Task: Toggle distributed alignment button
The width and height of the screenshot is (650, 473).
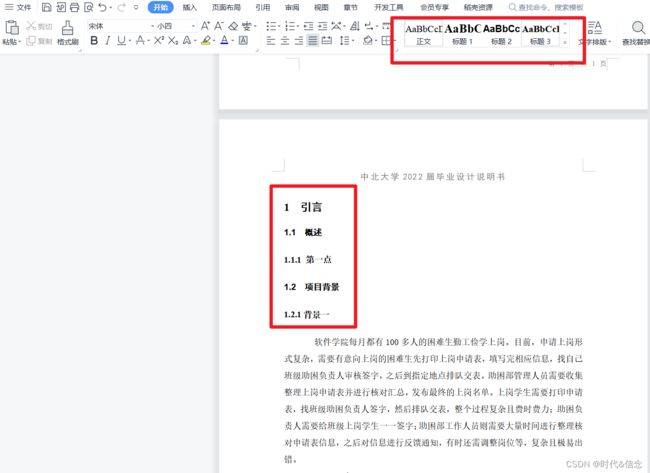Action: (327, 40)
